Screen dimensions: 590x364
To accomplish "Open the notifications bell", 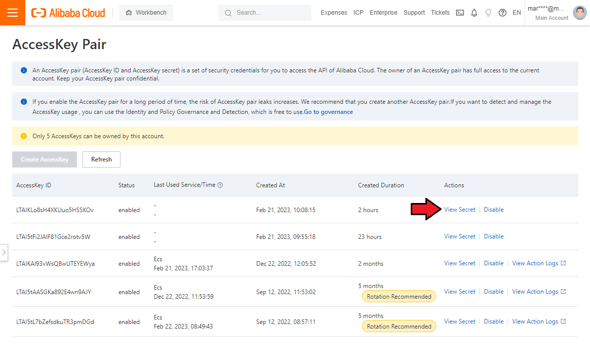I will (x=474, y=13).
